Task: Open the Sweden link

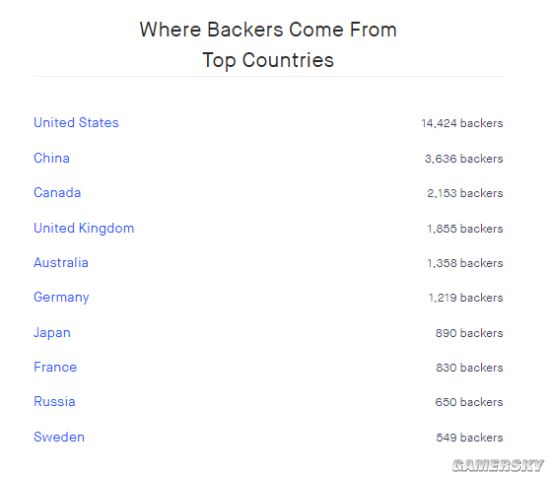Action: pos(59,437)
